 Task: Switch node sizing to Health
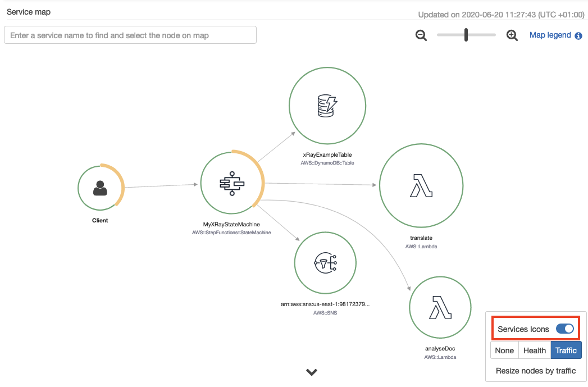click(x=535, y=350)
